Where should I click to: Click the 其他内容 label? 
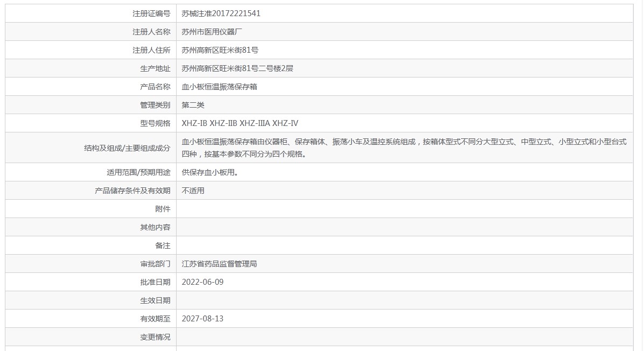point(155,227)
